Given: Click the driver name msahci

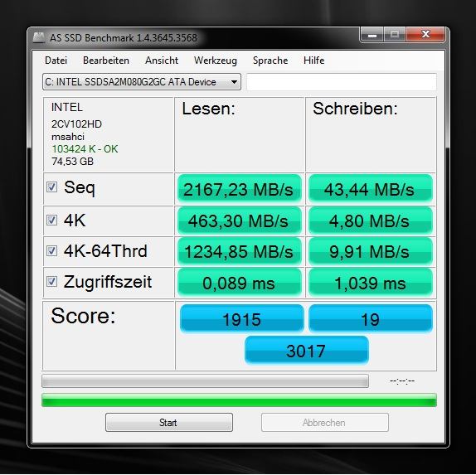Looking at the screenshot, I should click(x=68, y=137).
